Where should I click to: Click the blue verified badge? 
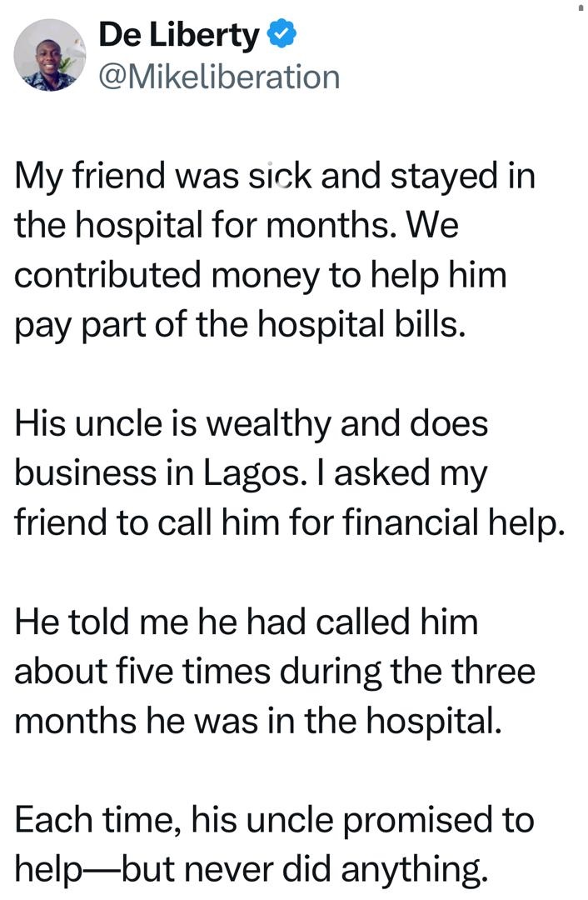(282, 36)
